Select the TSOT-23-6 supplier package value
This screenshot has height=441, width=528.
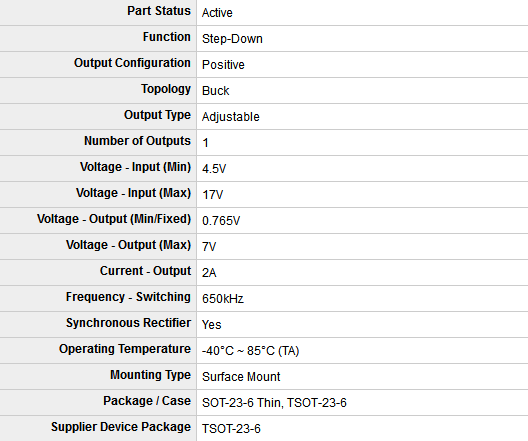click(x=231, y=429)
